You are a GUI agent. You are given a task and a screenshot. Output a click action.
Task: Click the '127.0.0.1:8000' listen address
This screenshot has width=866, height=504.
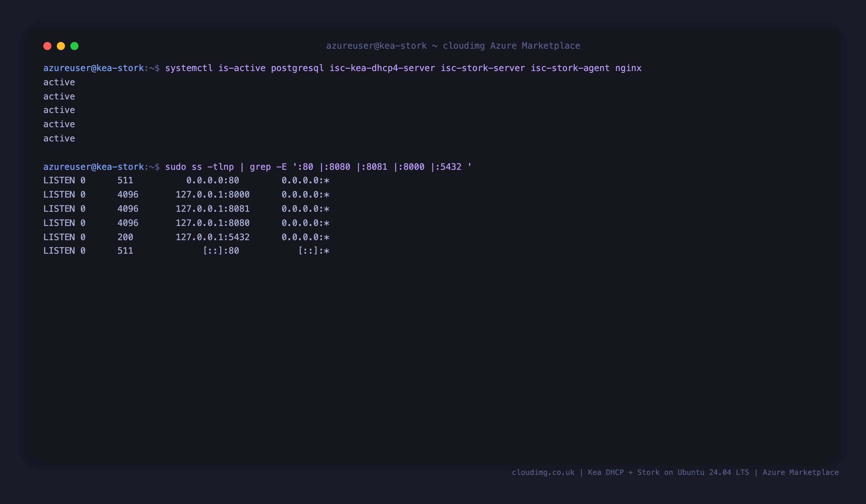(213, 194)
